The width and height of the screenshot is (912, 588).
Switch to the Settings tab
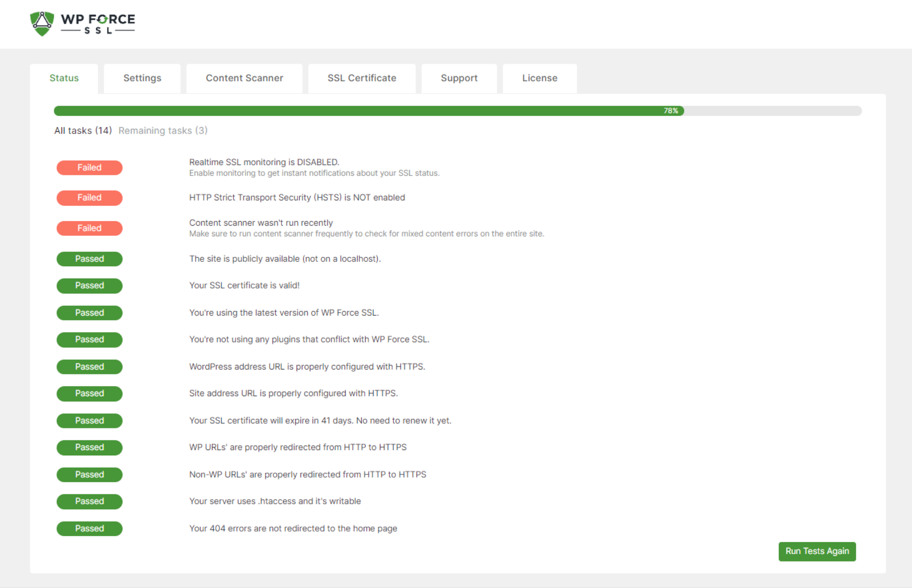coord(142,78)
